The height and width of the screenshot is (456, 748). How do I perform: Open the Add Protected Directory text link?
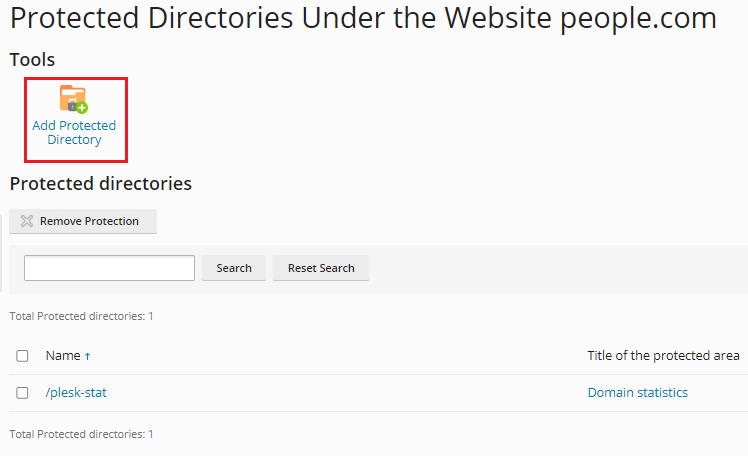click(74, 133)
